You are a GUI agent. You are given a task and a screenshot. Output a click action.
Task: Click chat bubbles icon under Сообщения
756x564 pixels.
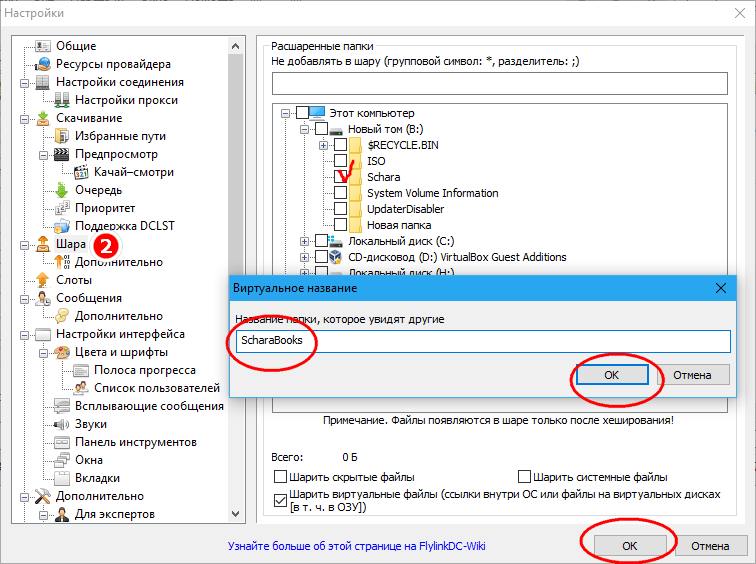62,316
